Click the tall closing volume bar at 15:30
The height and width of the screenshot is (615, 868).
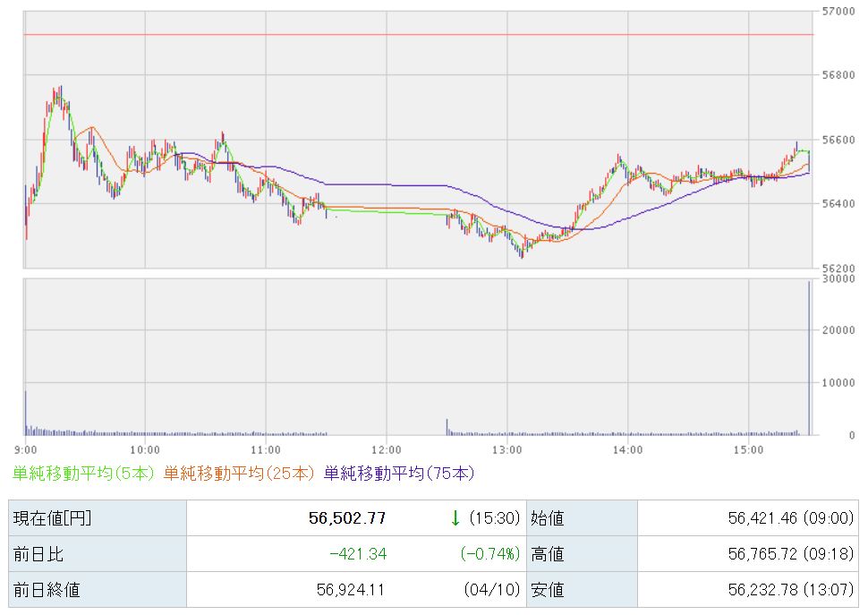pos(809,358)
